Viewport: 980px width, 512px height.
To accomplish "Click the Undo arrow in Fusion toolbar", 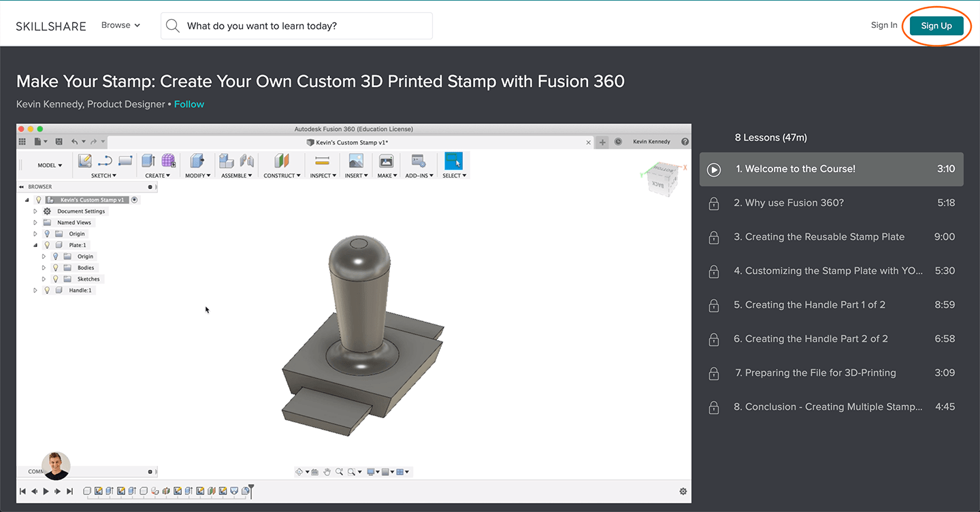I will [74, 141].
